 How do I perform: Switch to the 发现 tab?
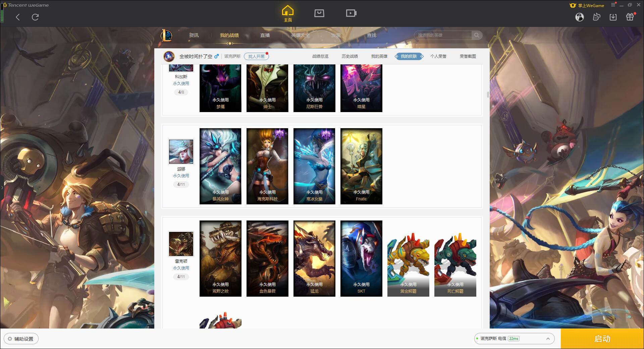point(336,35)
